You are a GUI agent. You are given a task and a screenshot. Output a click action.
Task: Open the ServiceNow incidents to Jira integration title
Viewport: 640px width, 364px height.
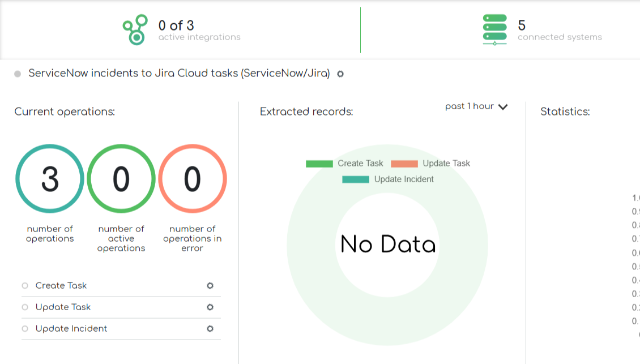click(x=179, y=74)
